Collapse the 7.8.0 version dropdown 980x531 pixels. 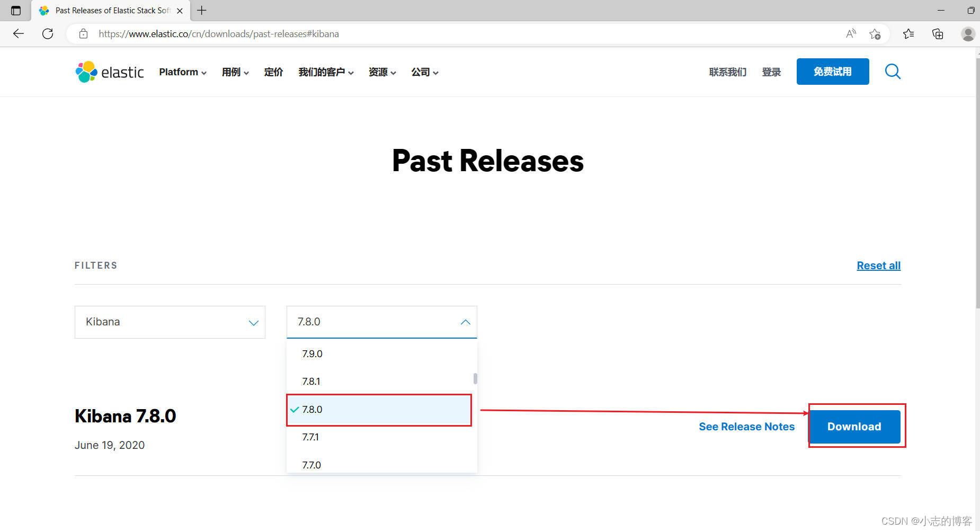click(x=382, y=322)
